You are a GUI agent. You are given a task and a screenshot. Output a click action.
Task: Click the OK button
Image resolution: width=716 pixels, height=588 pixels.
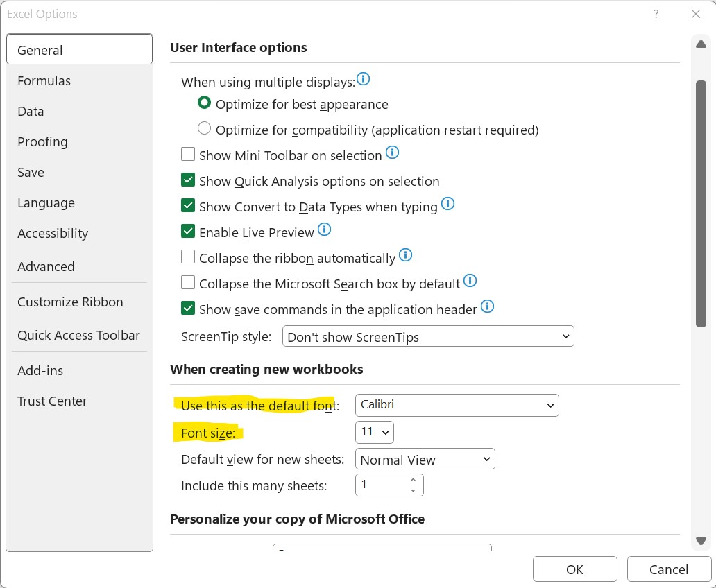574,569
